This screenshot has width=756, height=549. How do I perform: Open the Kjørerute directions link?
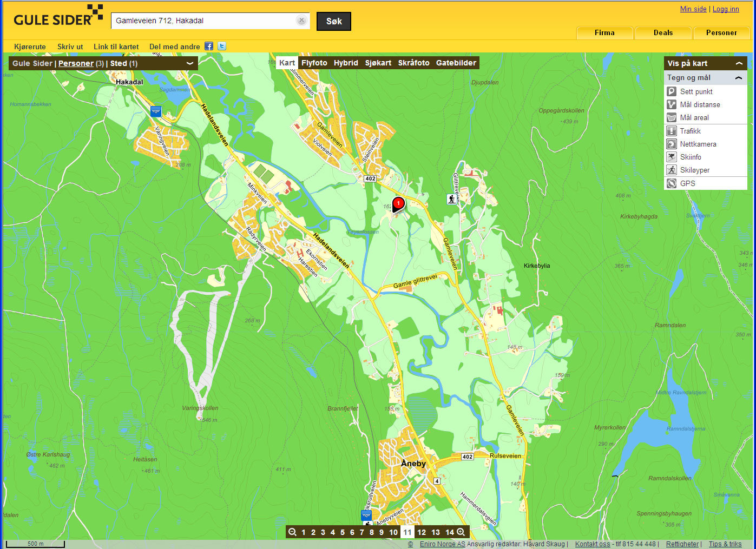(x=30, y=47)
